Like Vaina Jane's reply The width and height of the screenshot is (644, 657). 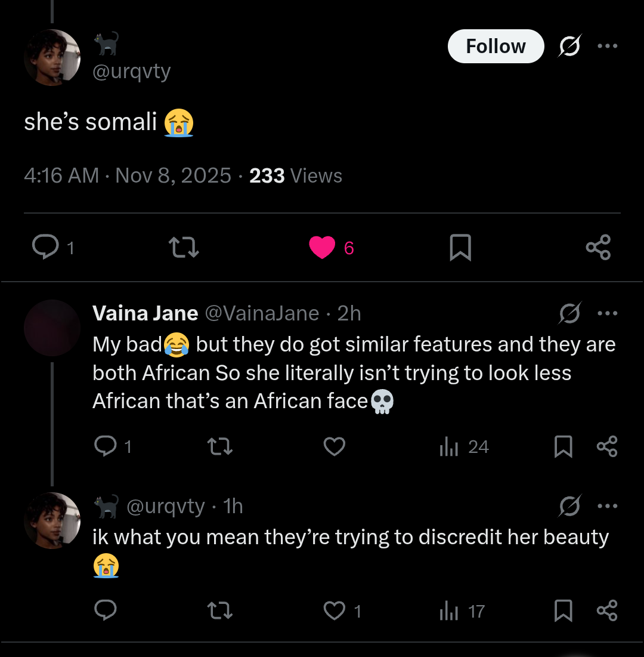(x=334, y=446)
